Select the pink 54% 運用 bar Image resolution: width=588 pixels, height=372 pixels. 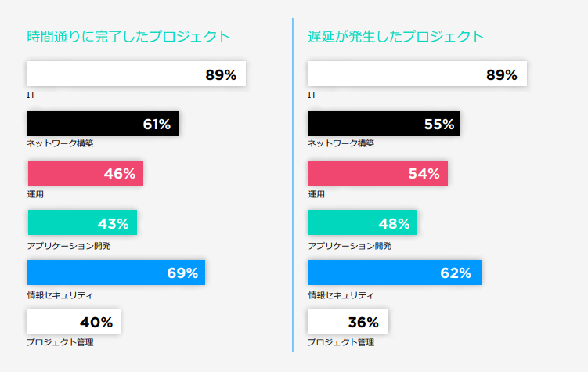pos(378,173)
